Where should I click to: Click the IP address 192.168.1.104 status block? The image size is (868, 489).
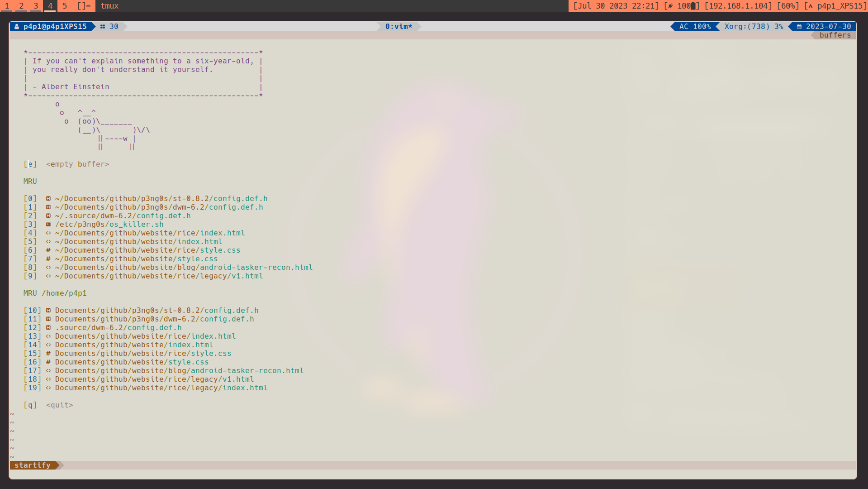coord(738,6)
